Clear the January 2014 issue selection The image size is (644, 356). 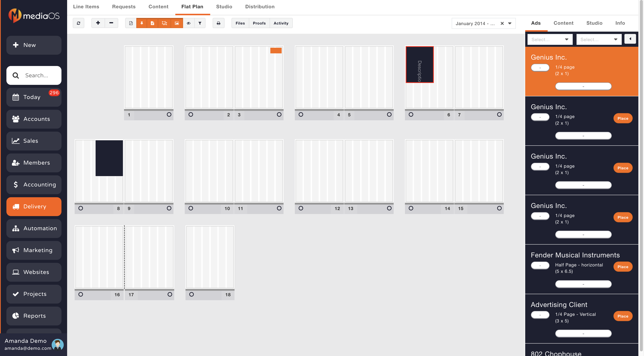point(502,23)
